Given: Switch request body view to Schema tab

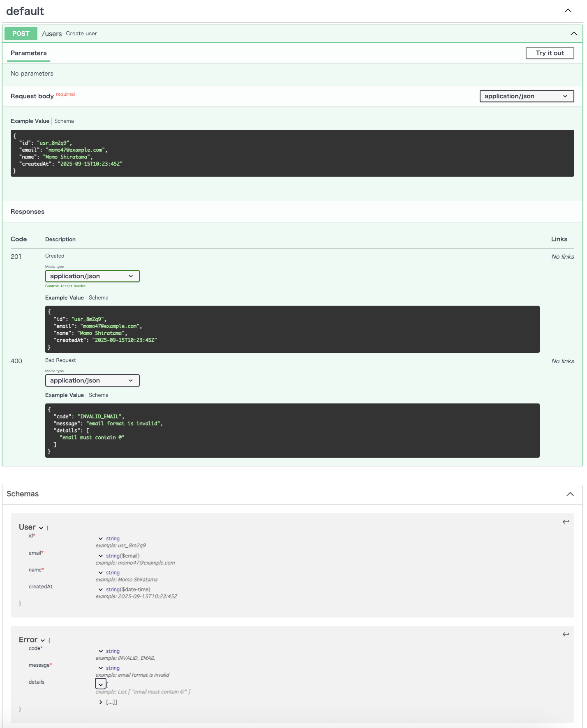Looking at the screenshot, I should 64,121.
